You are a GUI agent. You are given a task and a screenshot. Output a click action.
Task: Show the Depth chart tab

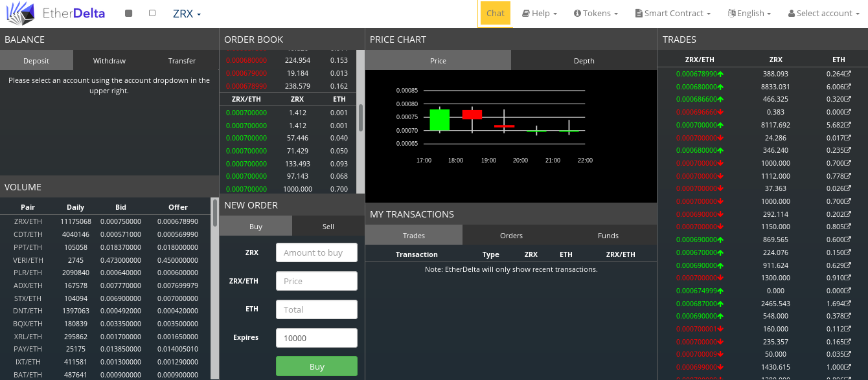pyautogui.click(x=584, y=61)
